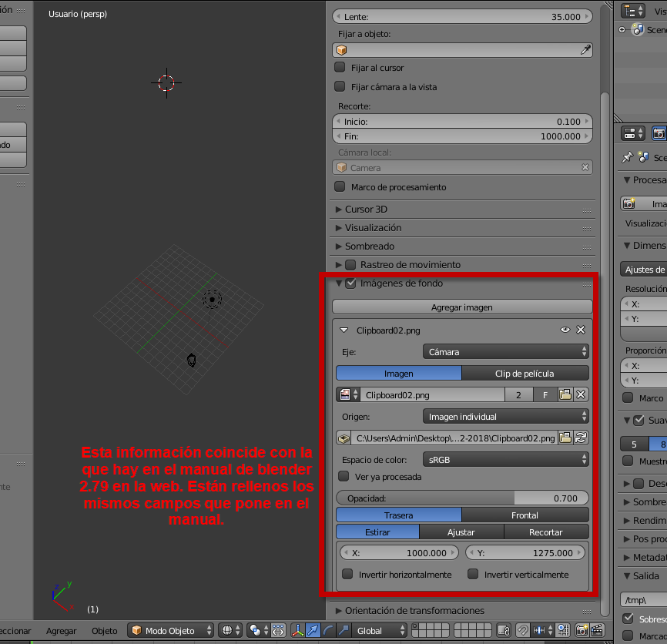This screenshot has width=667, height=644.
Task: Select the translate manipulator arrow
Action: [x=313, y=630]
